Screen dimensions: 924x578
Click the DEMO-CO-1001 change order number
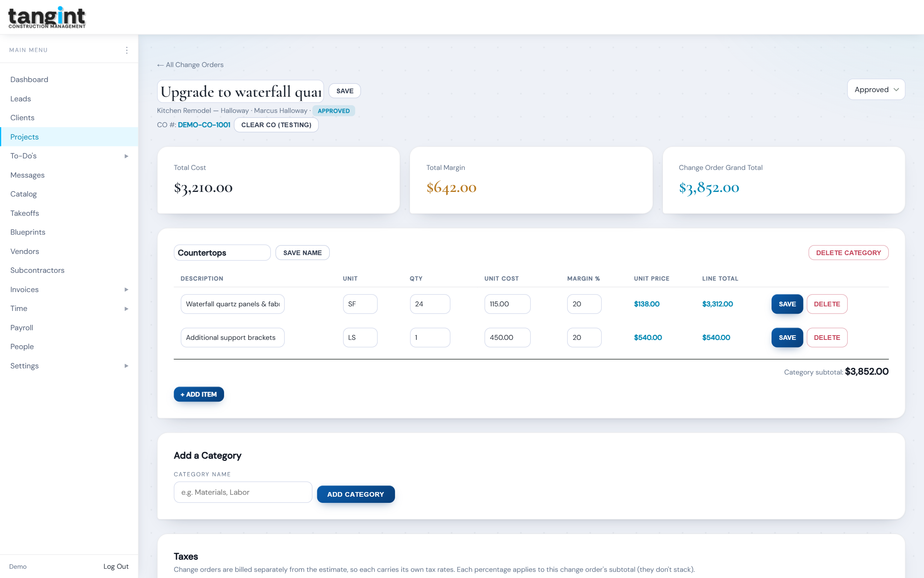204,125
